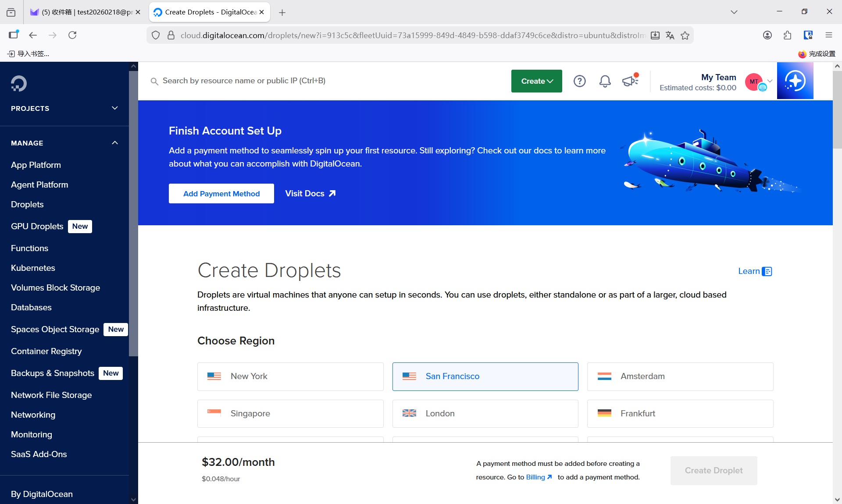The width and height of the screenshot is (842, 504).
Task: Open notifications bell icon
Action: (605, 81)
